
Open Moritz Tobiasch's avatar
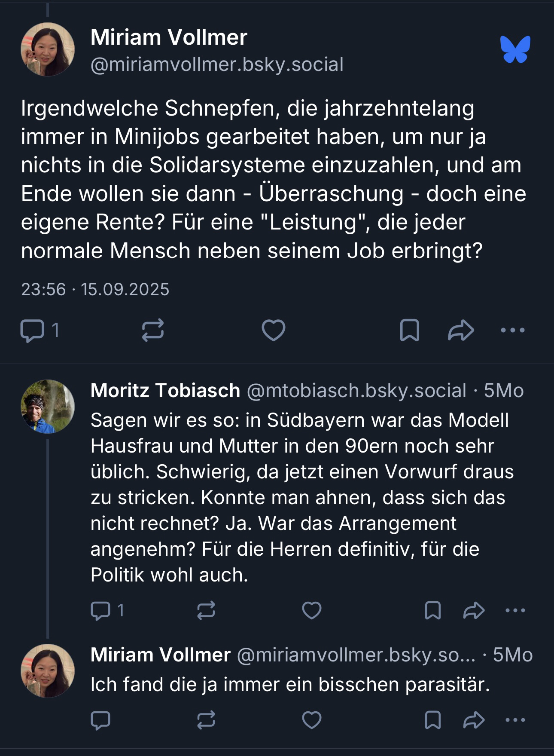(x=48, y=406)
